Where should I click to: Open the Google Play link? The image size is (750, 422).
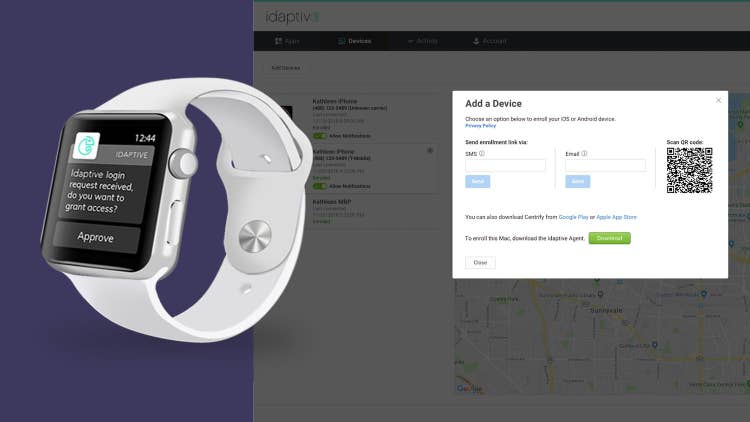tap(573, 217)
